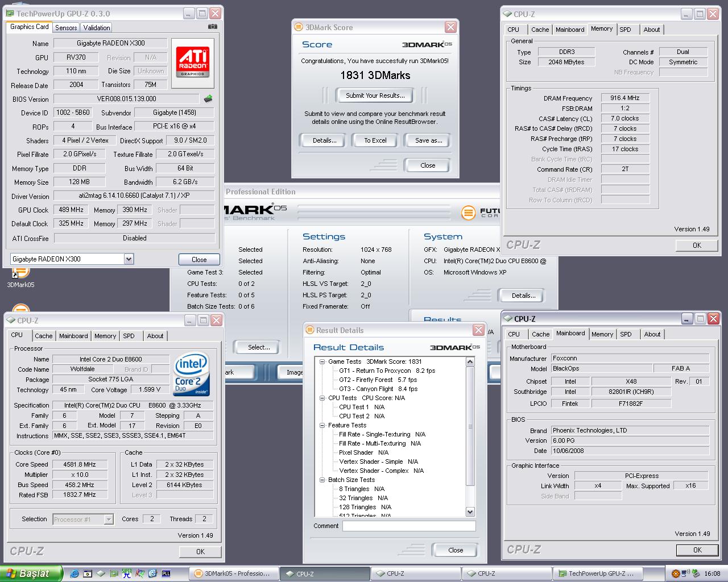Click the Chipset X48 value field
Screen dimensions: 728x582
(x=631, y=381)
